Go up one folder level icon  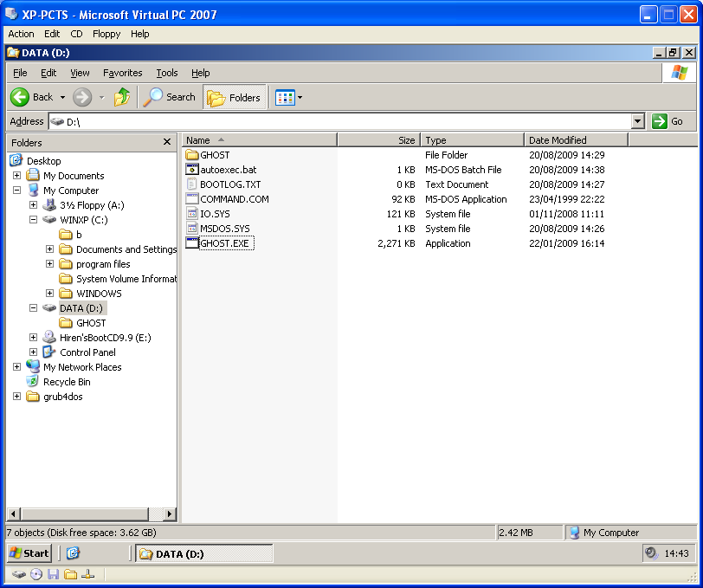click(x=122, y=97)
